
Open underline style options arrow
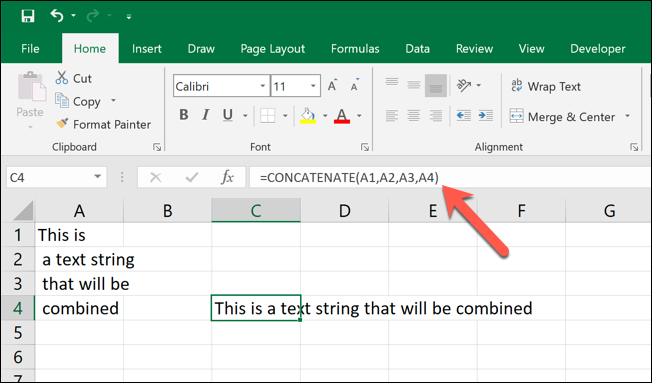(245, 115)
